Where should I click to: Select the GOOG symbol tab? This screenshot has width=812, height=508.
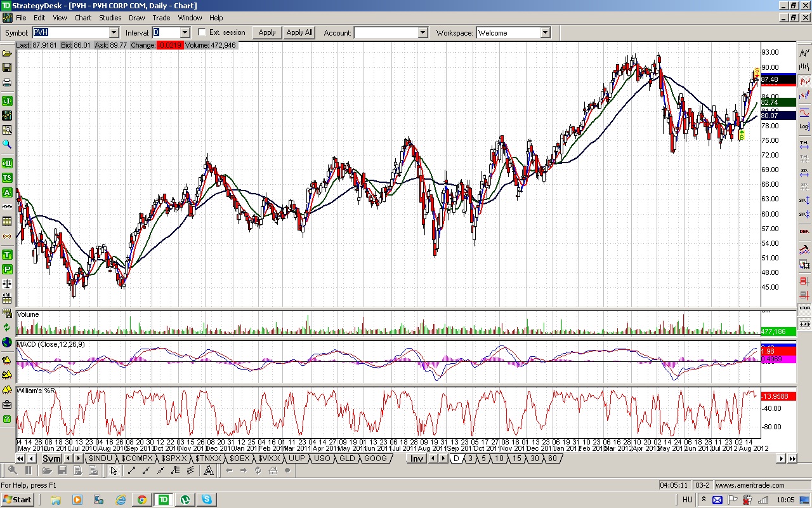pyautogui.click(x=376, y=458)
